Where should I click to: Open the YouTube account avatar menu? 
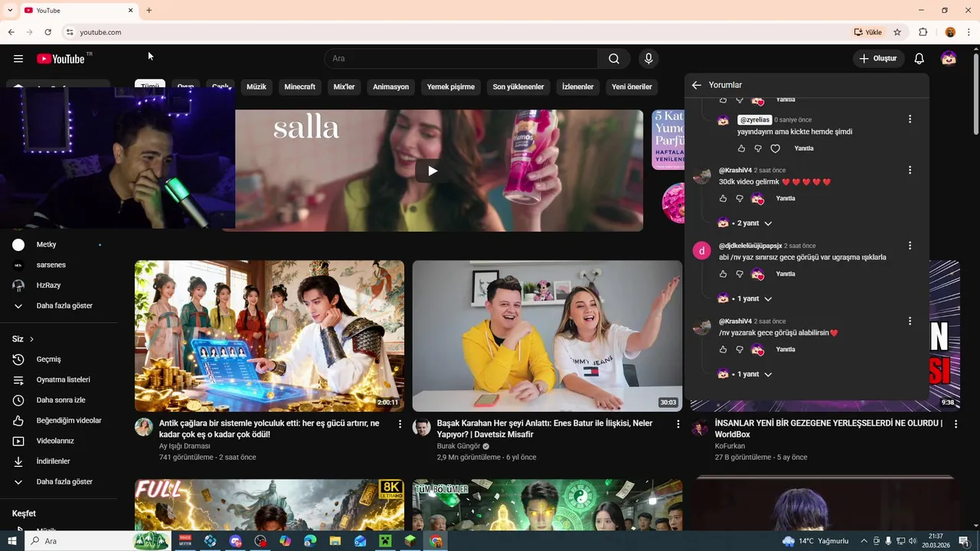point(949,59)
